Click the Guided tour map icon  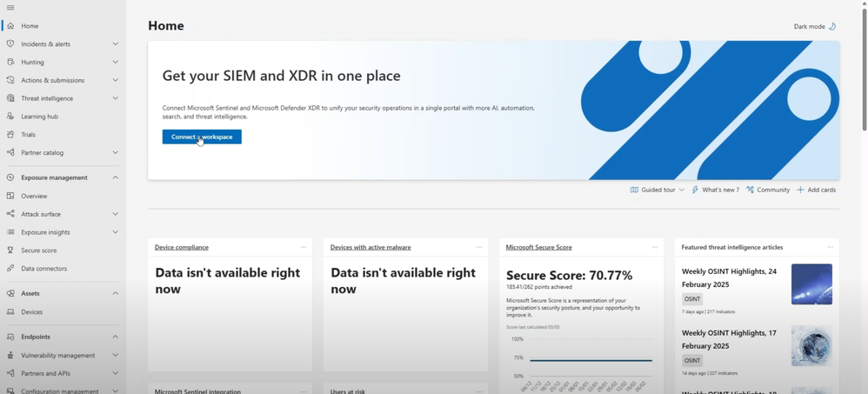tap(634, 190)
